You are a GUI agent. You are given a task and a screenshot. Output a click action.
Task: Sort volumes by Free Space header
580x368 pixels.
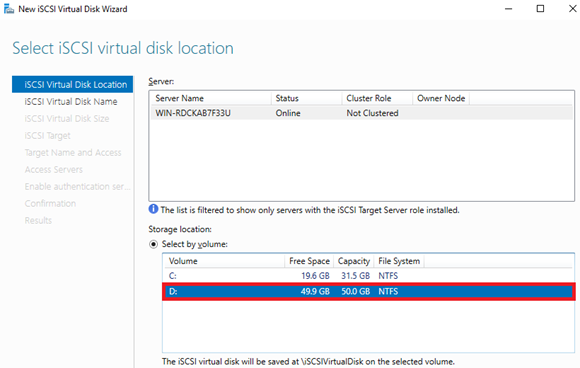309,261
